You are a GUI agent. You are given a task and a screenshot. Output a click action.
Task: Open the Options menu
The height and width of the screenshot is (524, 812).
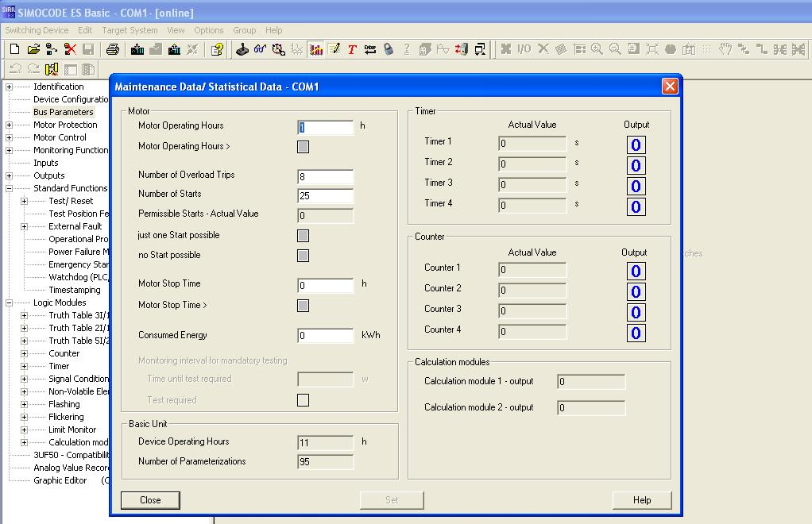click(x=209, y=30)
